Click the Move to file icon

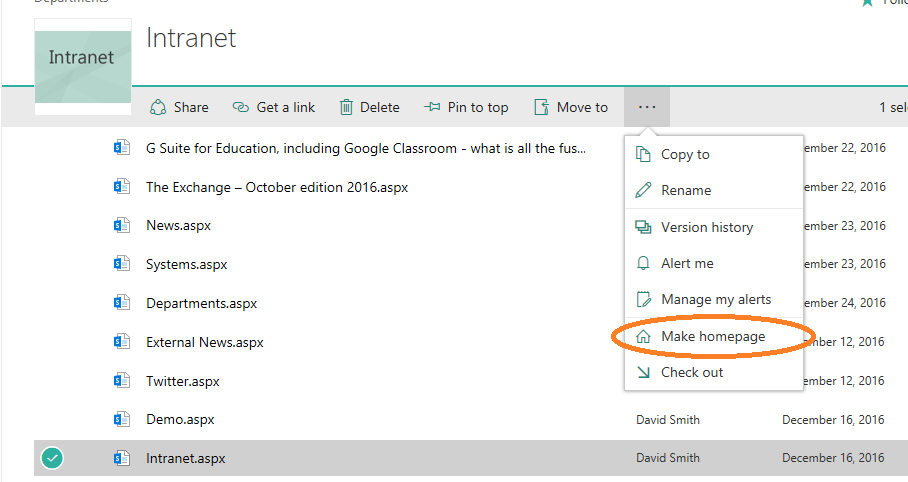(541, 107)
